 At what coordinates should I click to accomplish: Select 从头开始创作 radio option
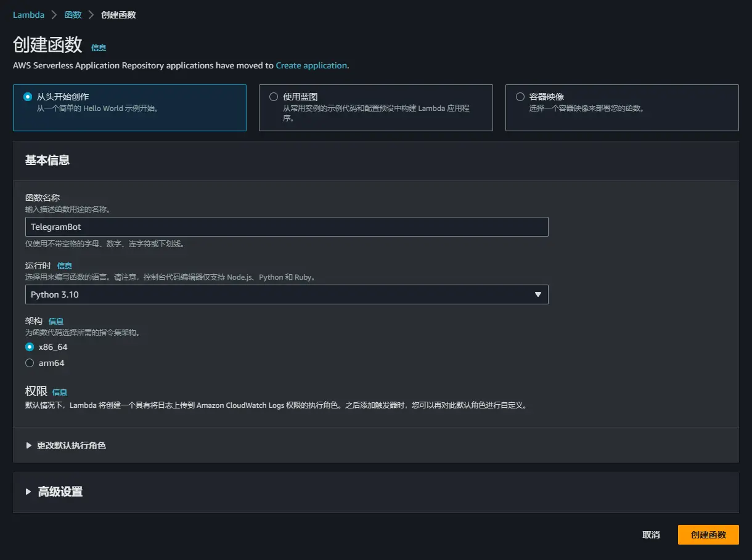click(27, 97)
